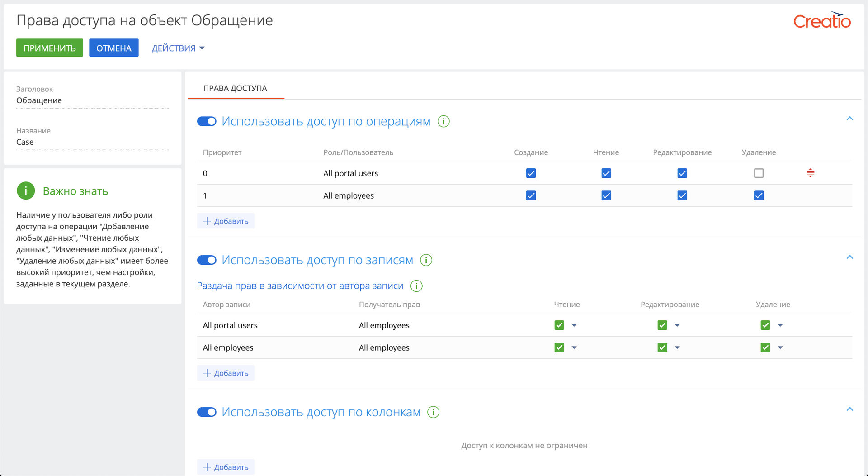This screenshot has width=868, height=476.
Task: Uncheck Удаление for All employees operations row
Action: coord(759,195)
